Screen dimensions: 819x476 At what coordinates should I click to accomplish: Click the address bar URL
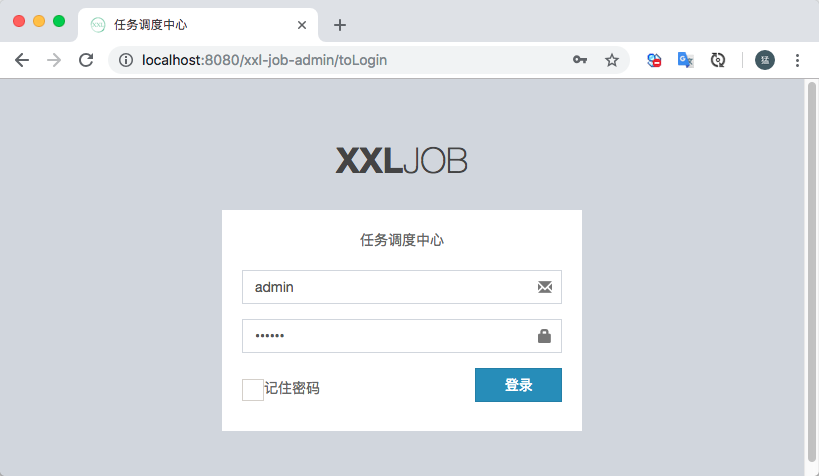coord(264,60)
